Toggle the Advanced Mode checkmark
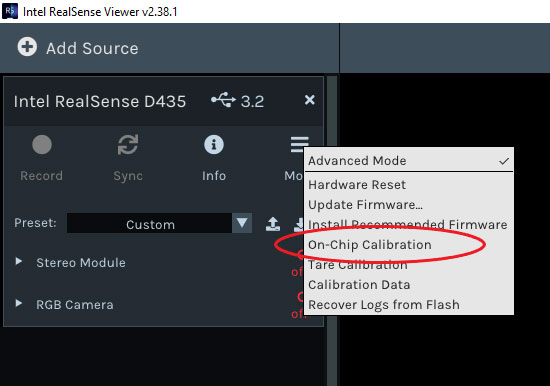The height and width of the screenshot is (386, 550). (x=504, y=161)
